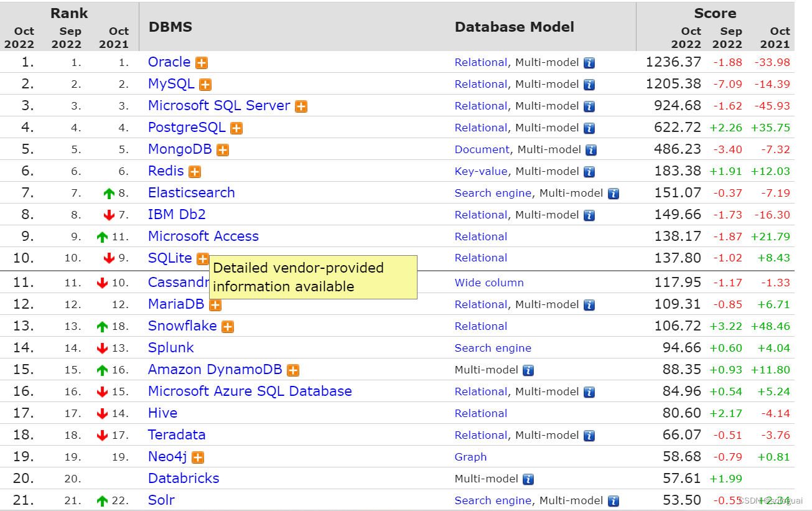
Task: Click the Teradata DBMS link
Action: (177, 435)
